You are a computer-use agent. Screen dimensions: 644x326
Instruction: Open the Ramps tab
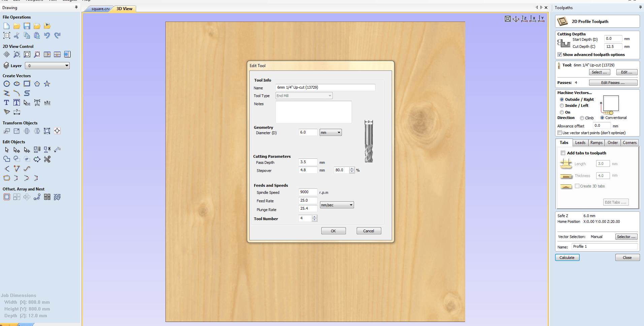pyautogui.click(x=596, y=143)
